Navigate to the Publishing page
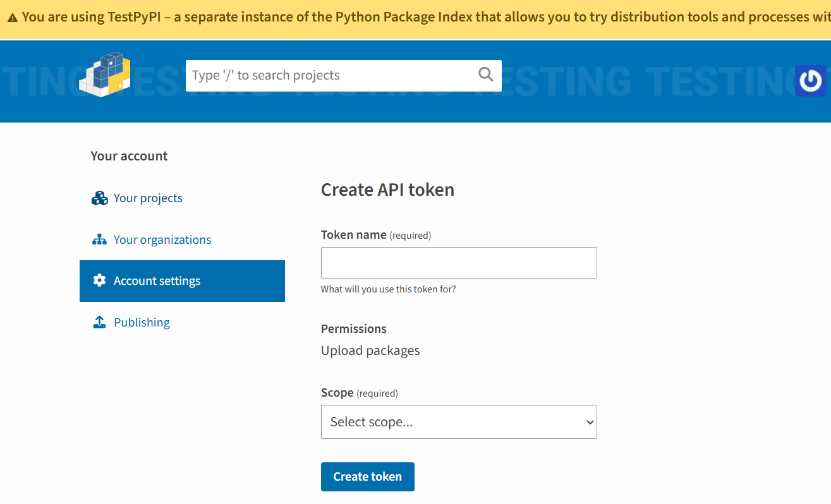The image size is (831, 504). 142,321
